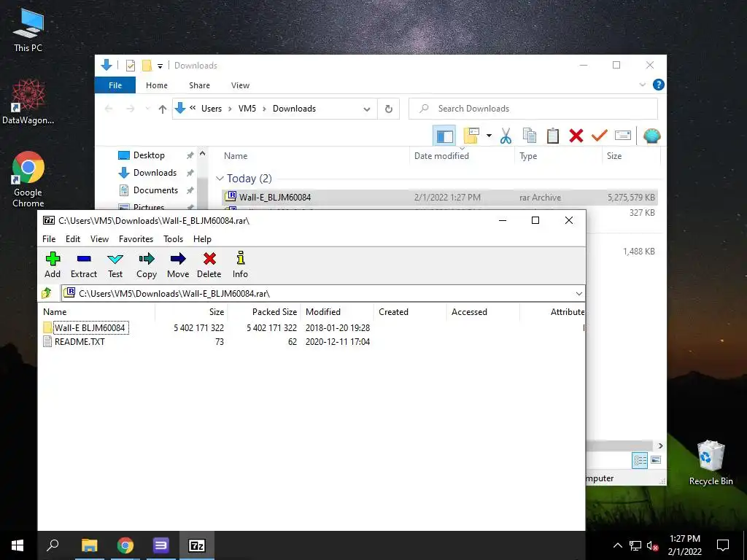Viewport: 747px width, 560px height.
Task: Open Explorer address bar history dropdown
Action: click(x=367, y=109)
